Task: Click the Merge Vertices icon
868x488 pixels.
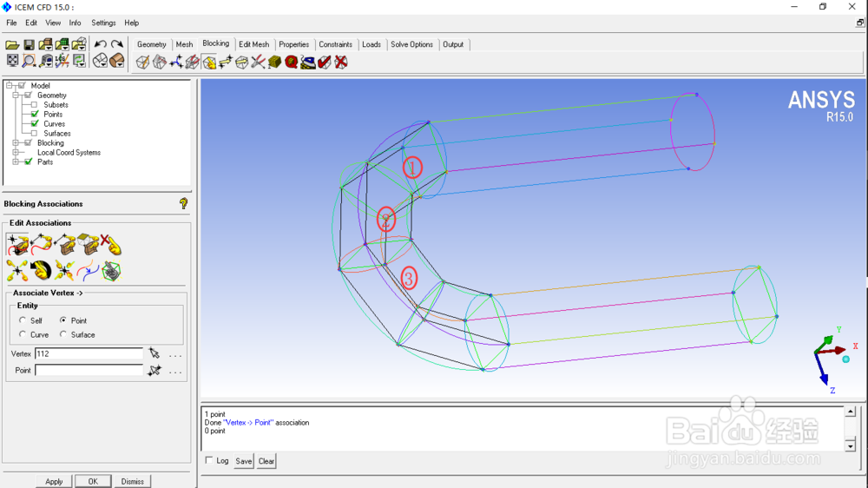Action: (176, 62)
